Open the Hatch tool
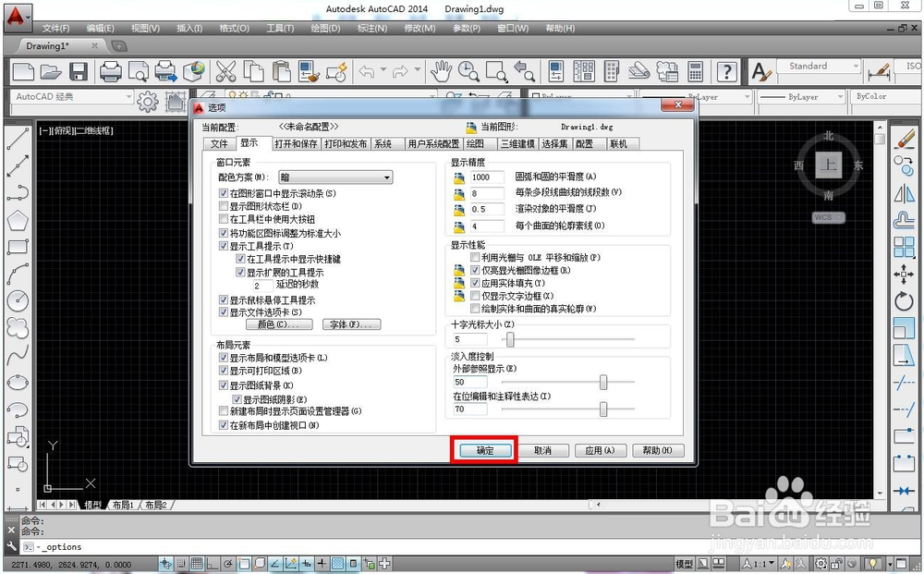This screenshot has height=574, width=924. tap(18, 507)
